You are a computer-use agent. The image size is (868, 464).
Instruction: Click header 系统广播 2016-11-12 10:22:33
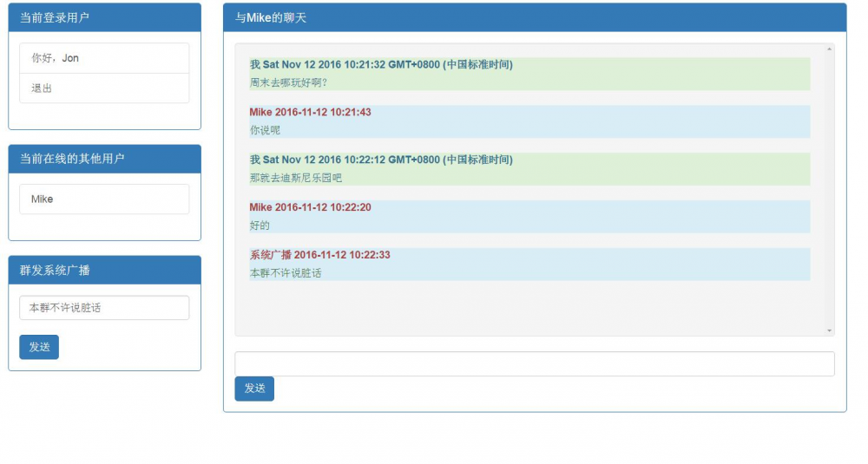pos(320,255)
